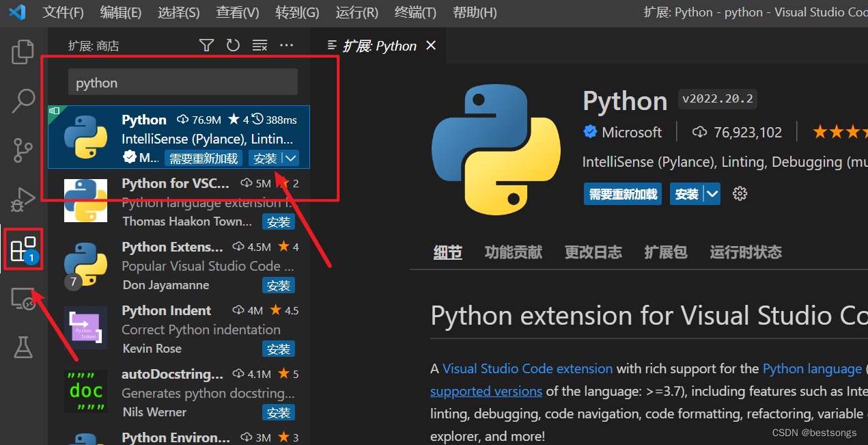Click the VS Code logo icon
868x445 pixels.
(x=17, y=12)
